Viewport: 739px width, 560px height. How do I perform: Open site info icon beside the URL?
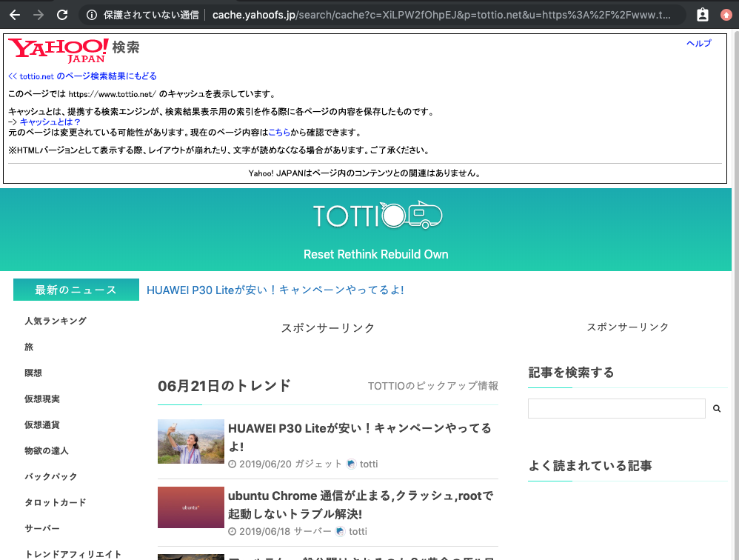92,15
